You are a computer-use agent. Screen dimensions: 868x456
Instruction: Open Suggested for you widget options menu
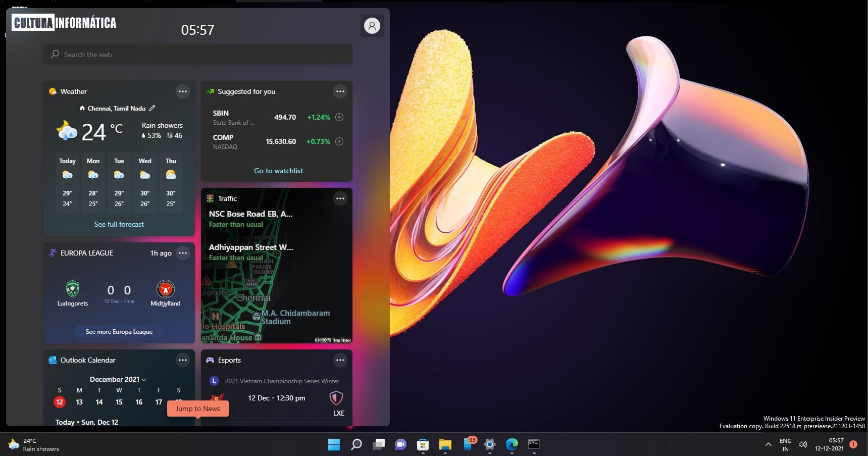(x=340, y=91)
